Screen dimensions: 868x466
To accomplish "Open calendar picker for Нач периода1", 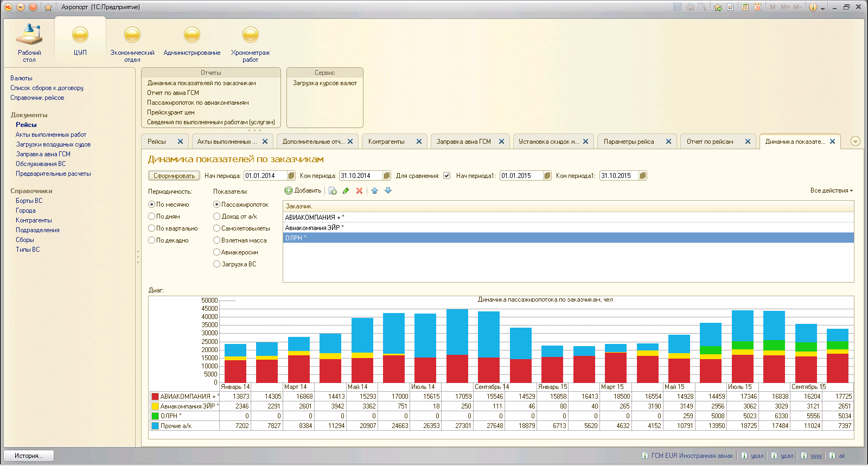I will pos(547,176).
